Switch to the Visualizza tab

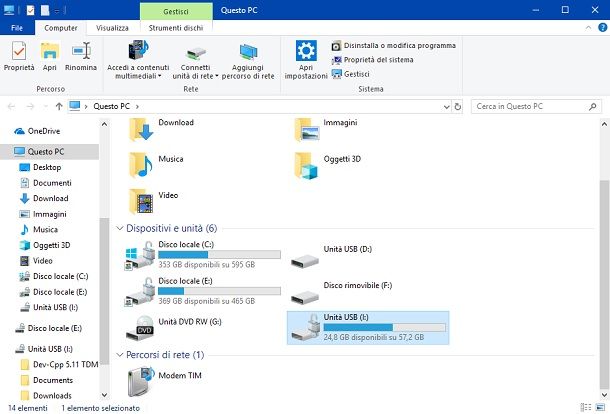(112, 28)
